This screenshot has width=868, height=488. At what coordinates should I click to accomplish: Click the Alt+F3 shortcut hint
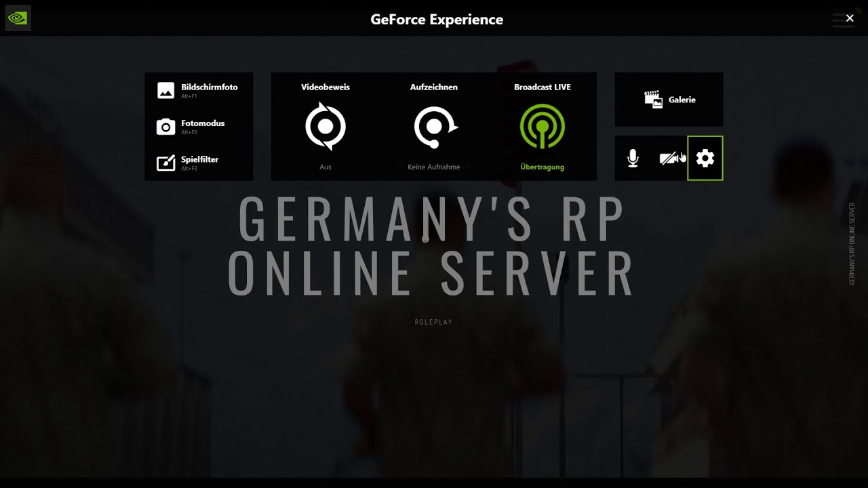(189, 168)
